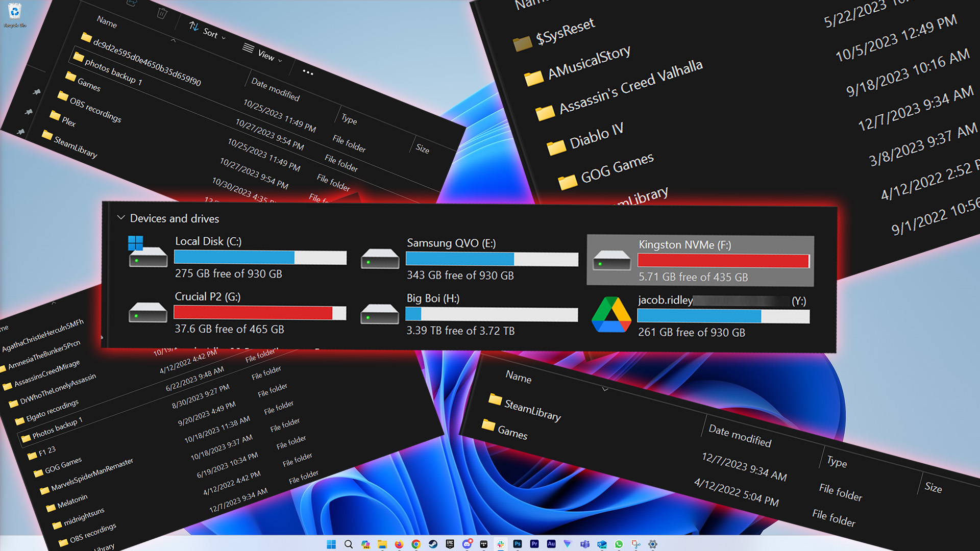Image resolution: width=980 pixels, height=551 pixels.
Task: Open Adobe Audition from the taskbar
Action: click(551, 544)
